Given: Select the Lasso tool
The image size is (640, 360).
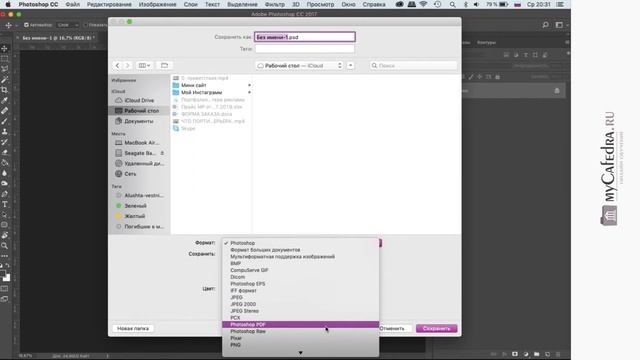Looking at the screenshot, I should tap(4, 69).
